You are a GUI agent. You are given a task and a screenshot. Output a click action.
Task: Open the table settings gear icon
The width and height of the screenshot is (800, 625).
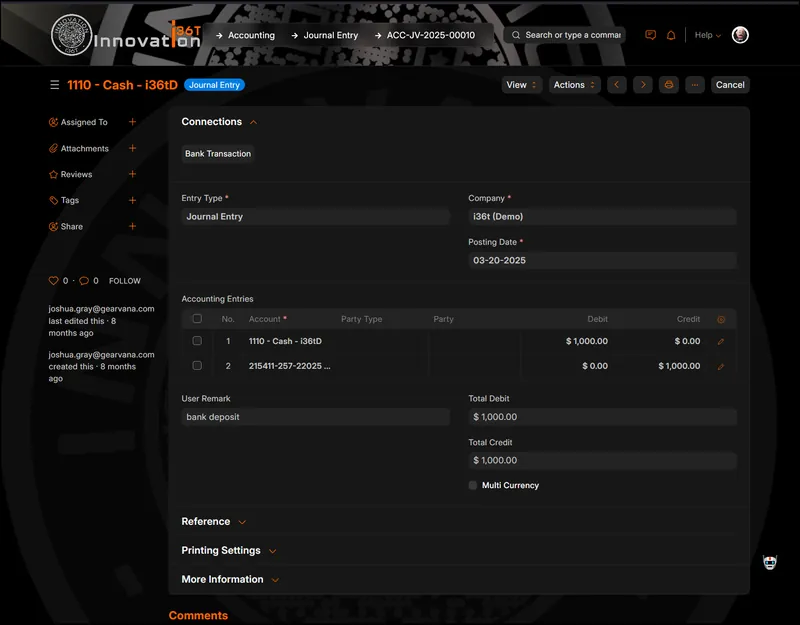[x=721, y=319]
